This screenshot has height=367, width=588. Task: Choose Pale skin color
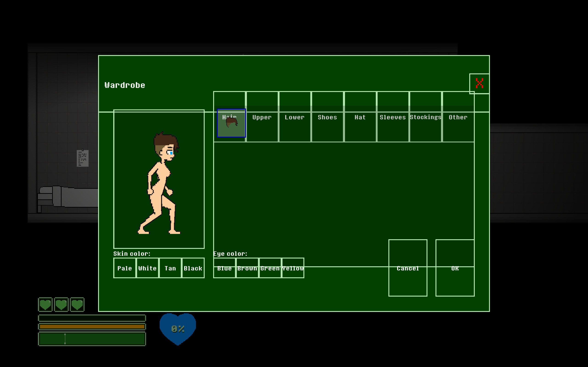pyautogui.click(x=125, y=268)
